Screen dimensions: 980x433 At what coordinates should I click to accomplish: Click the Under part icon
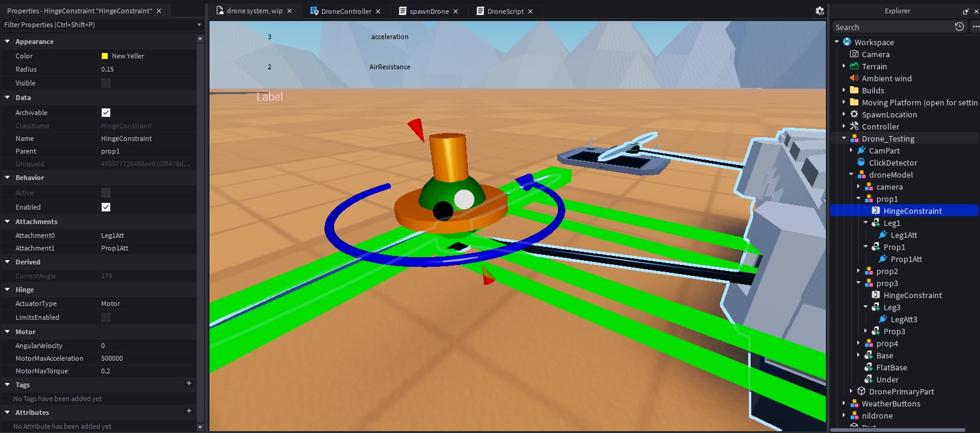(x=869, y=379)
